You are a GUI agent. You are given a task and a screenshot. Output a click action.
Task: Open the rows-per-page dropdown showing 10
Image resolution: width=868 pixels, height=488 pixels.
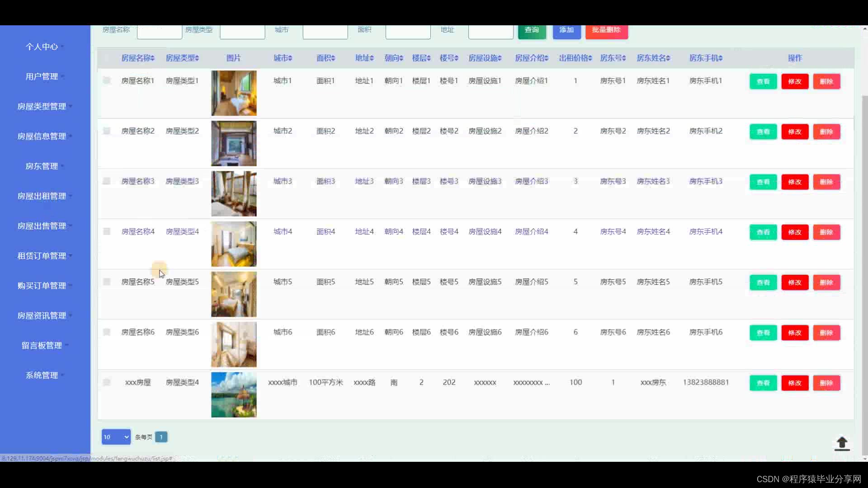point(116,437)
